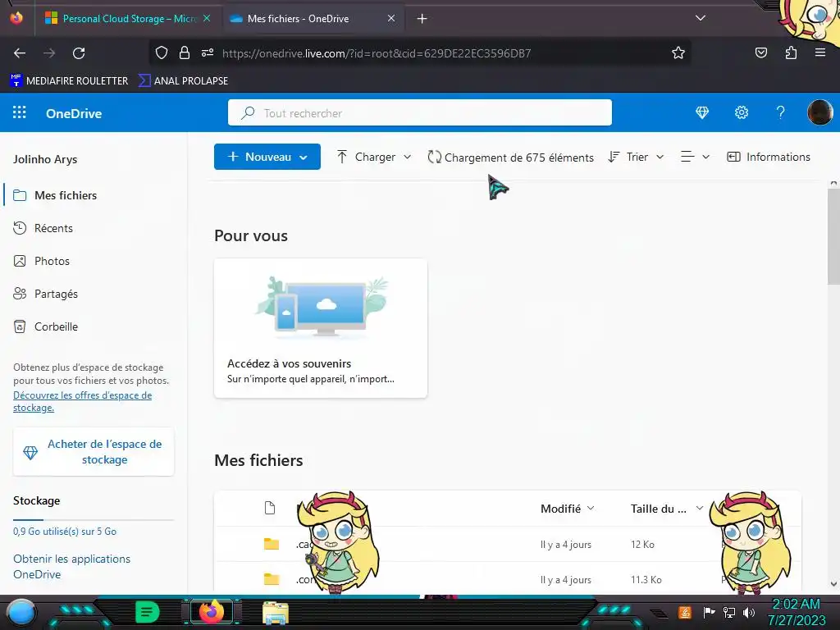
Task: Sort by the Modifié column header
Action: pos(568,509)
